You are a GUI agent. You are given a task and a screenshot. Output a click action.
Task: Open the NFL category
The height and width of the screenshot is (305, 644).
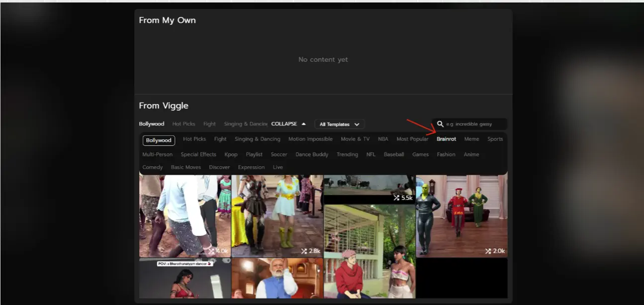[x=371, y=154]
